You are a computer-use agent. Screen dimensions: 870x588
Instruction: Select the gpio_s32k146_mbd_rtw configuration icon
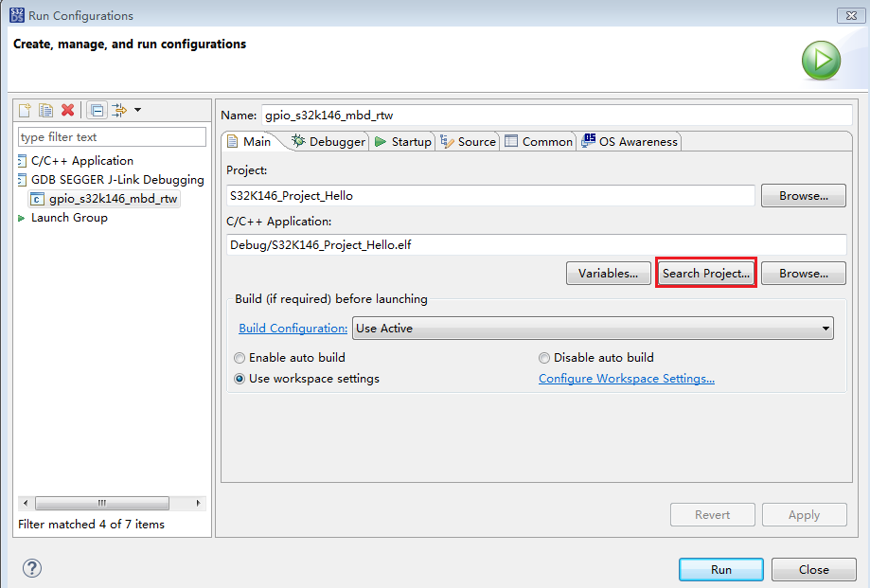pyautogui.click(x=37, y=199)
